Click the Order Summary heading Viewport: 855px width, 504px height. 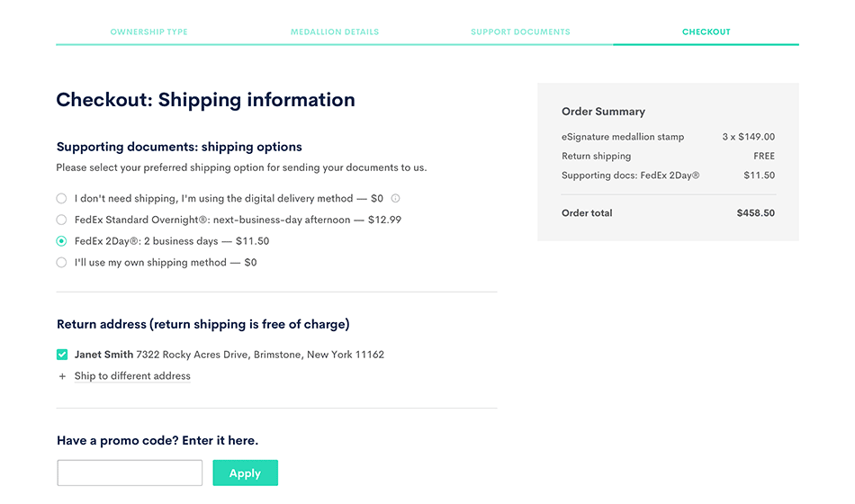point(603,112)
